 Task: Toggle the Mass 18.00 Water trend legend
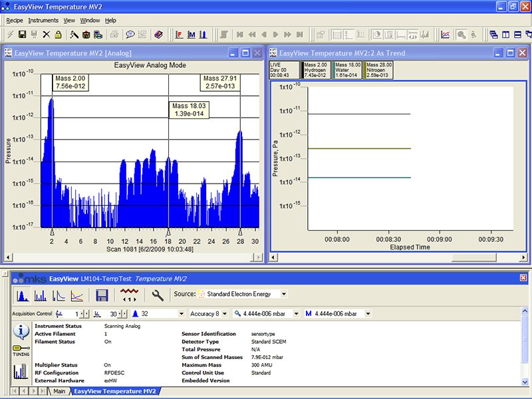[x=348, y=70]
